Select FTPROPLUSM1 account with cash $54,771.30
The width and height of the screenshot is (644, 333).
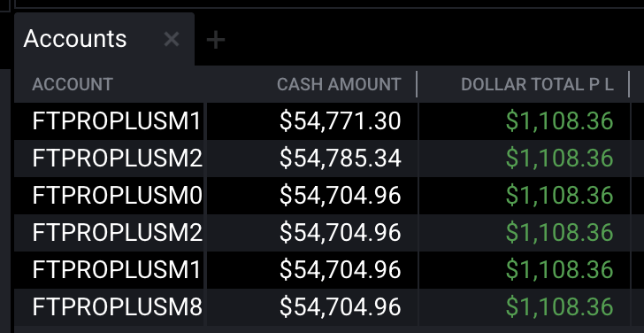click(116, 121)
